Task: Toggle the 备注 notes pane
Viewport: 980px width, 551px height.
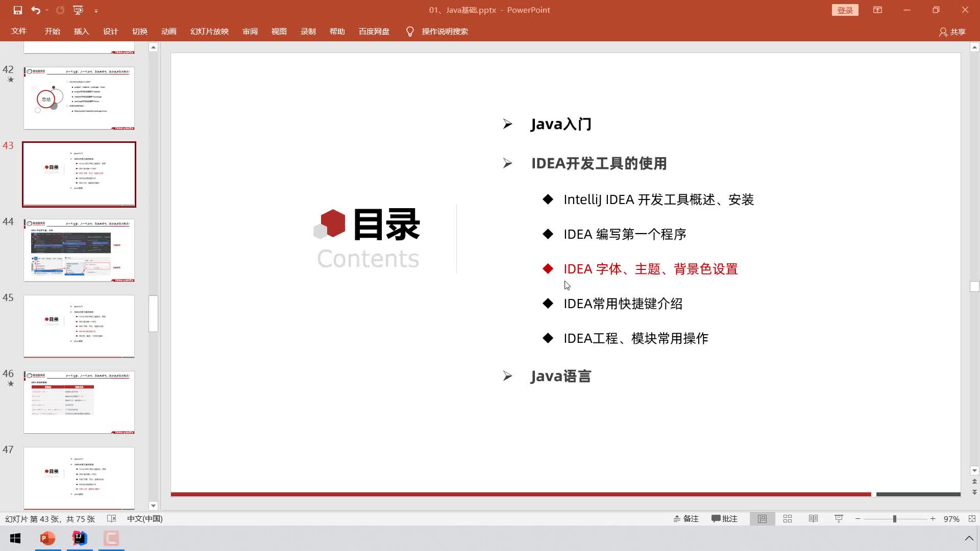Action: pyautogui.click(x=685, y=518)
